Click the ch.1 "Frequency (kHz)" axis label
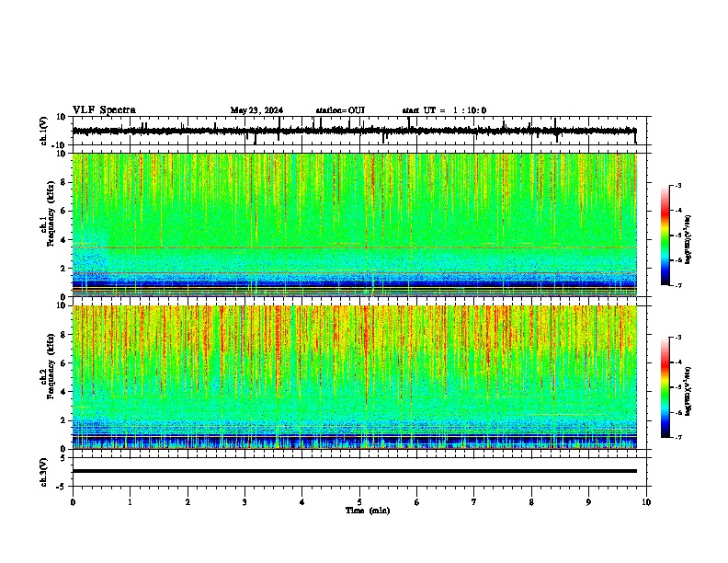The image size is (728, 563). click(x=51, y=214)
